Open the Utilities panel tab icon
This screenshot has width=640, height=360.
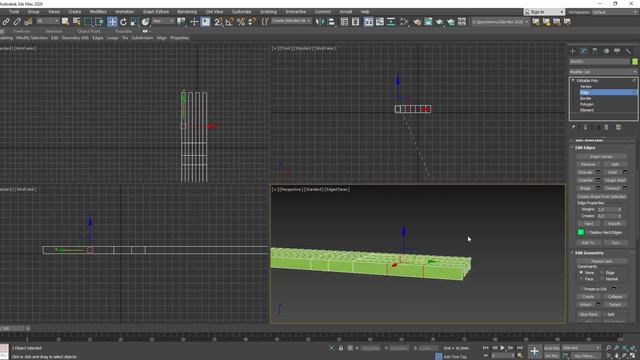point(628,51)
